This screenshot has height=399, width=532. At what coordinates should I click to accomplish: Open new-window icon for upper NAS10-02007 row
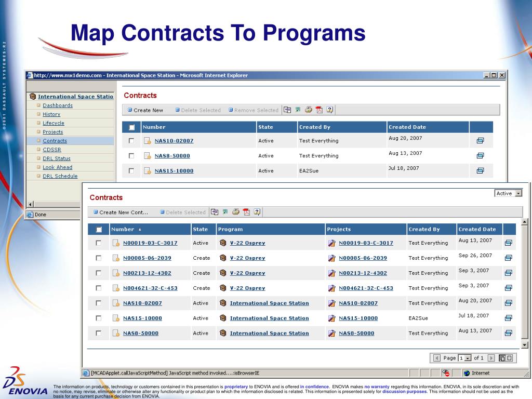480,140
